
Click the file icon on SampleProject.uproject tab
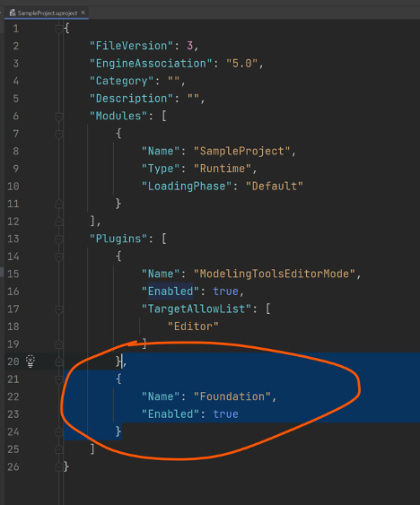click(x=13, y=13)
